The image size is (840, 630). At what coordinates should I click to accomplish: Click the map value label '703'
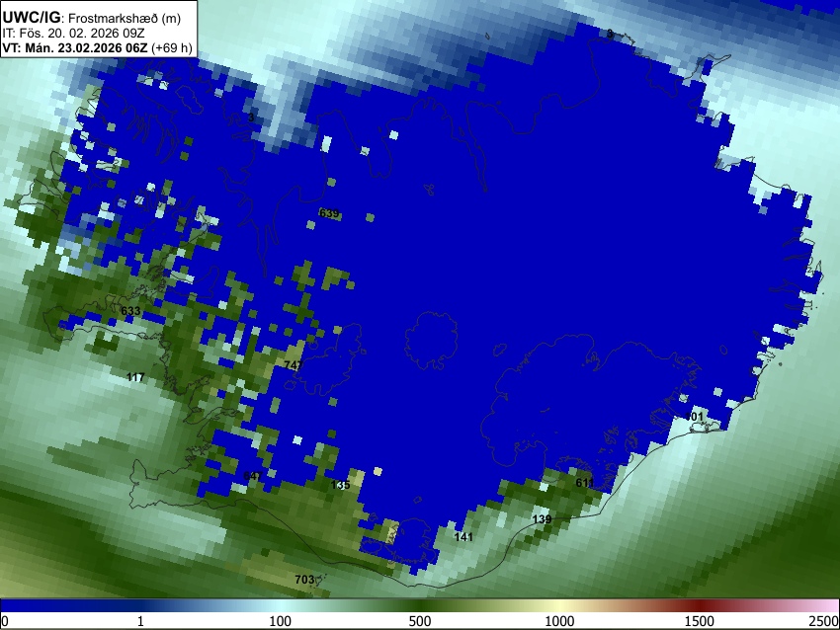coord(304,580)
